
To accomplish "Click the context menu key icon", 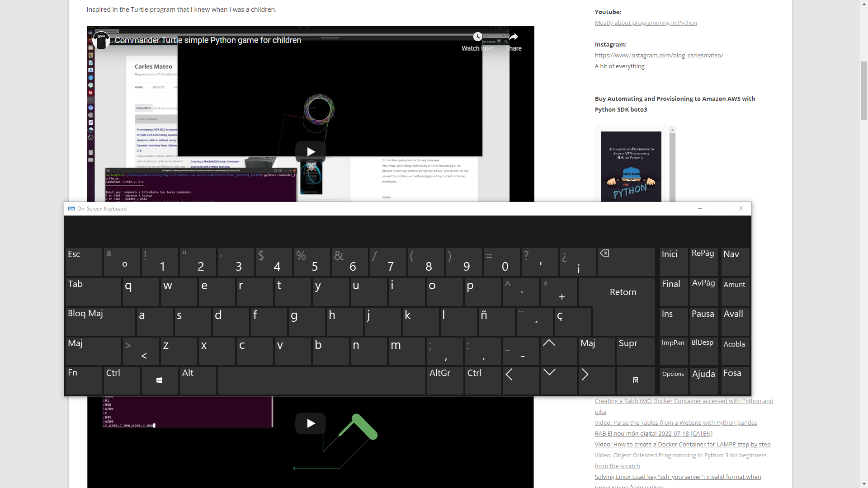I will pos(635,380).
